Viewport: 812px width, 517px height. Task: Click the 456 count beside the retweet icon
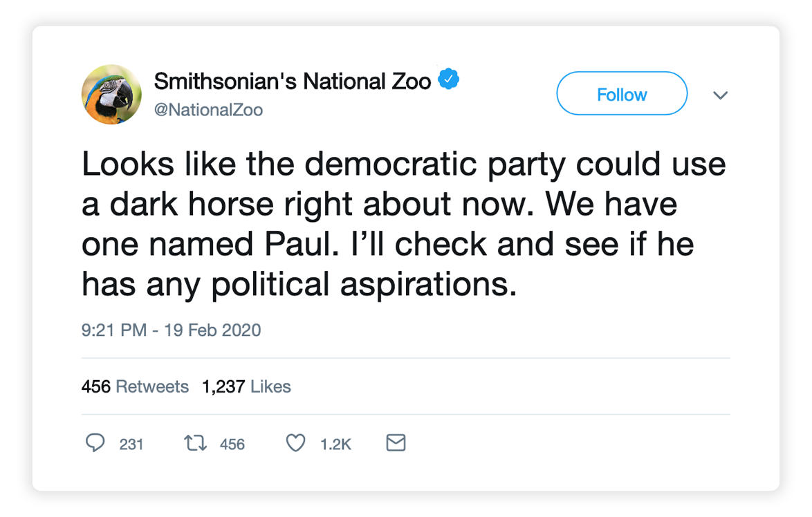(232, 444)
